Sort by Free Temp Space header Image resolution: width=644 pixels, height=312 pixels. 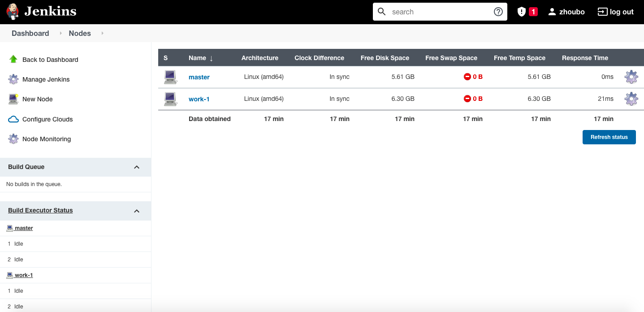520,58
